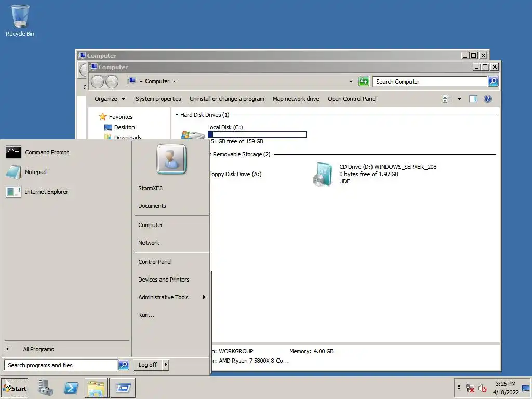Change the view with the view icon

pyautogui.click(x=447, y=99)
